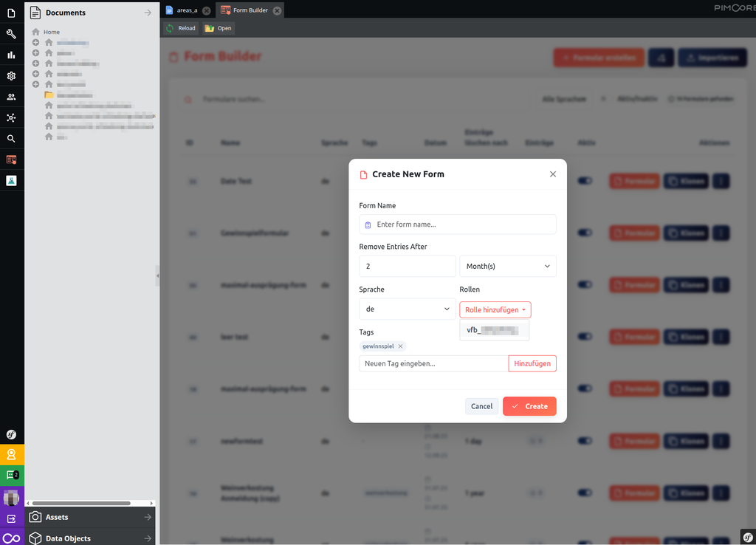The width and height of the screenshot is (756, 545).
Task: Click the Neuen Tag eingeben field
Action: [x=433, y=363]
